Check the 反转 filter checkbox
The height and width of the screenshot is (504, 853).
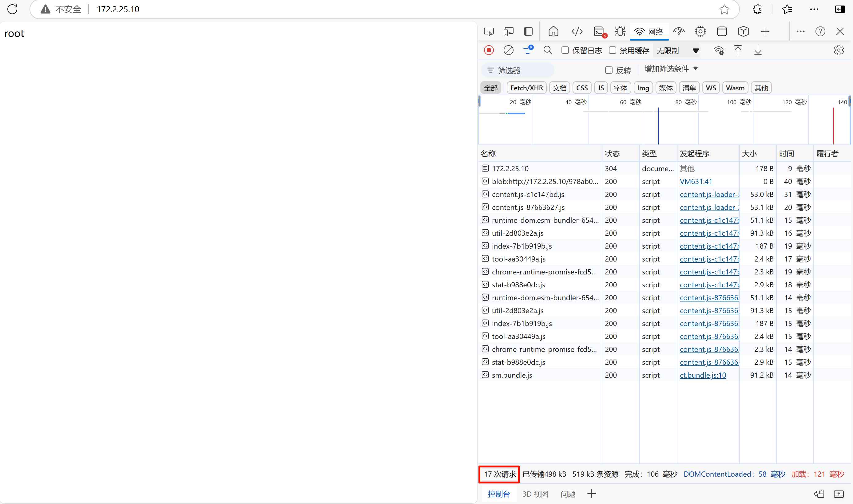(609, 70)
